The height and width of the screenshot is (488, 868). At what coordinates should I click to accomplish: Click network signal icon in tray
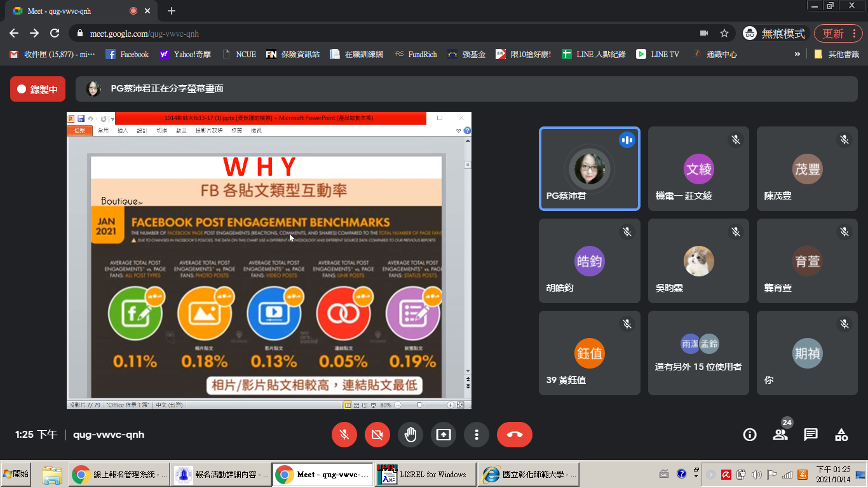tap(787, 475)
